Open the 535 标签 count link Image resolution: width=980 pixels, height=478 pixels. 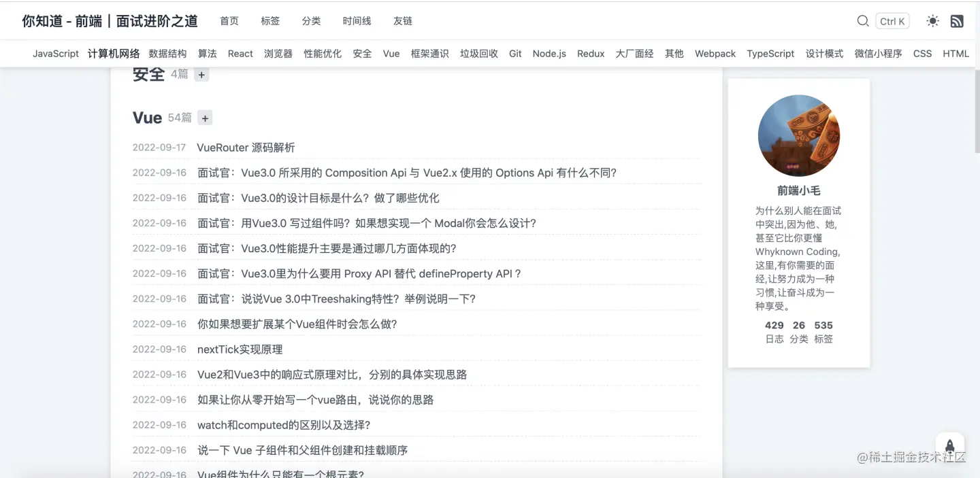point(823,332)
